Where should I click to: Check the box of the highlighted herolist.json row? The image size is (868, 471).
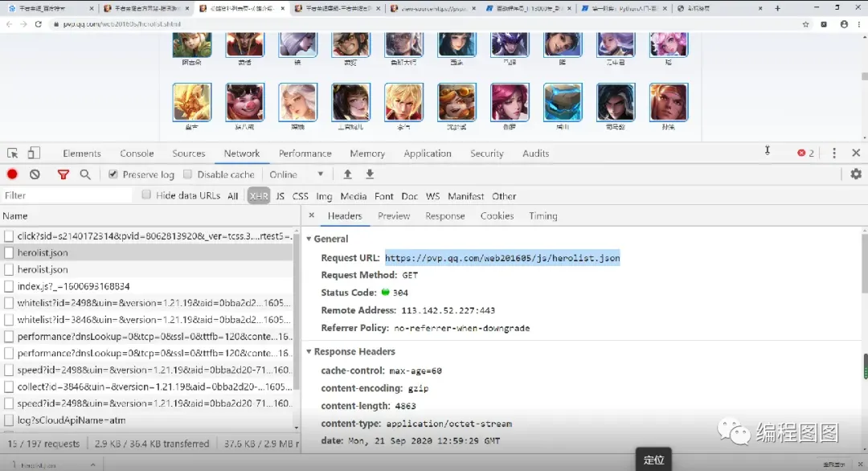(x=9, y=253)
